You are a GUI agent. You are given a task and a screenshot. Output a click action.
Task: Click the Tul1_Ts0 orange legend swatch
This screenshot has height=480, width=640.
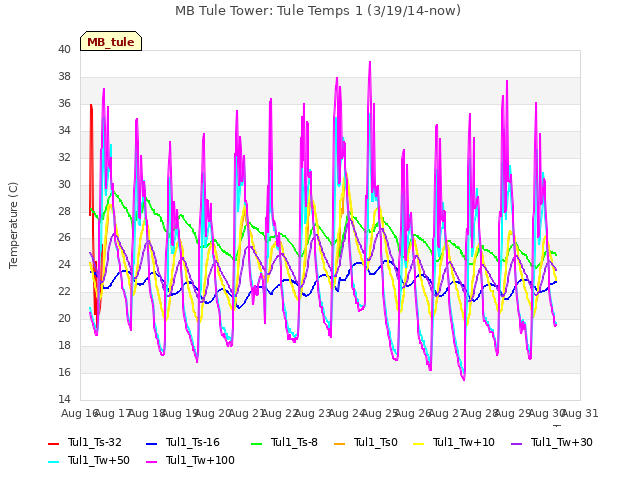(x=340, y=443)
